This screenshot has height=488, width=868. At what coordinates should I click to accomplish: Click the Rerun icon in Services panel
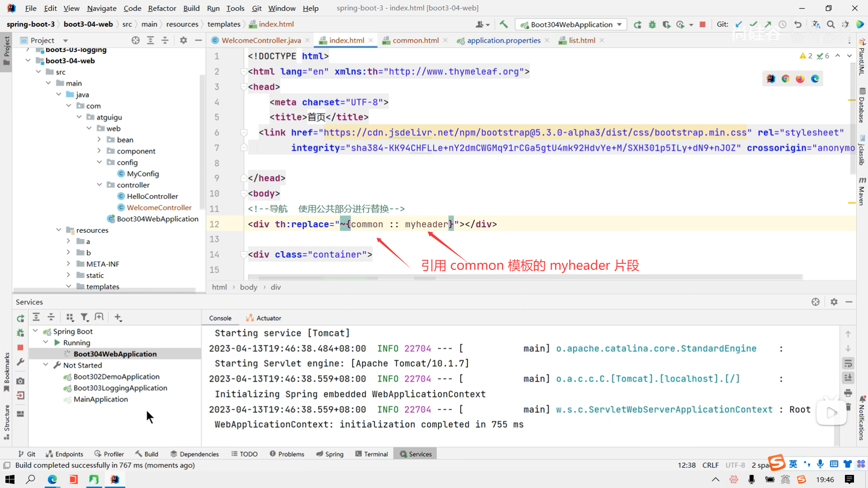pos(20,319)
